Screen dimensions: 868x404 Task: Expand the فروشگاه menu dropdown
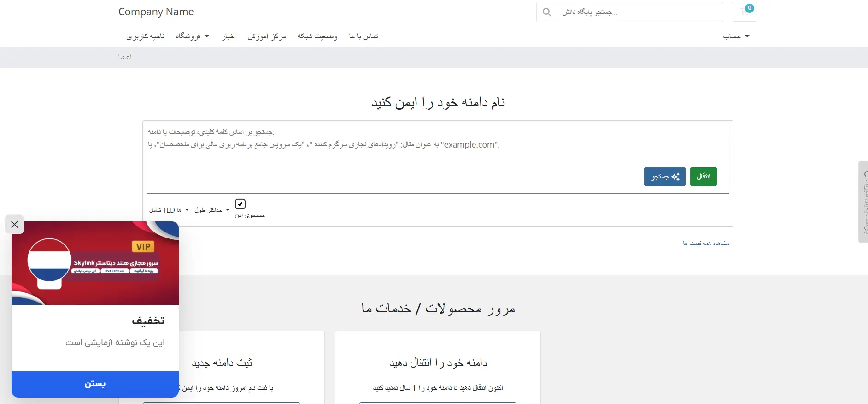[x=192, y=36]
